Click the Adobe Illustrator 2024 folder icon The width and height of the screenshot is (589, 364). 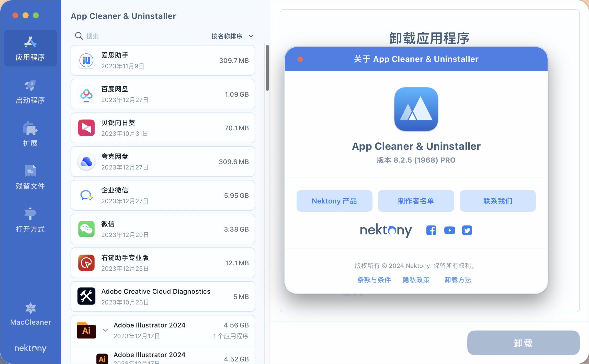point(86,330)
